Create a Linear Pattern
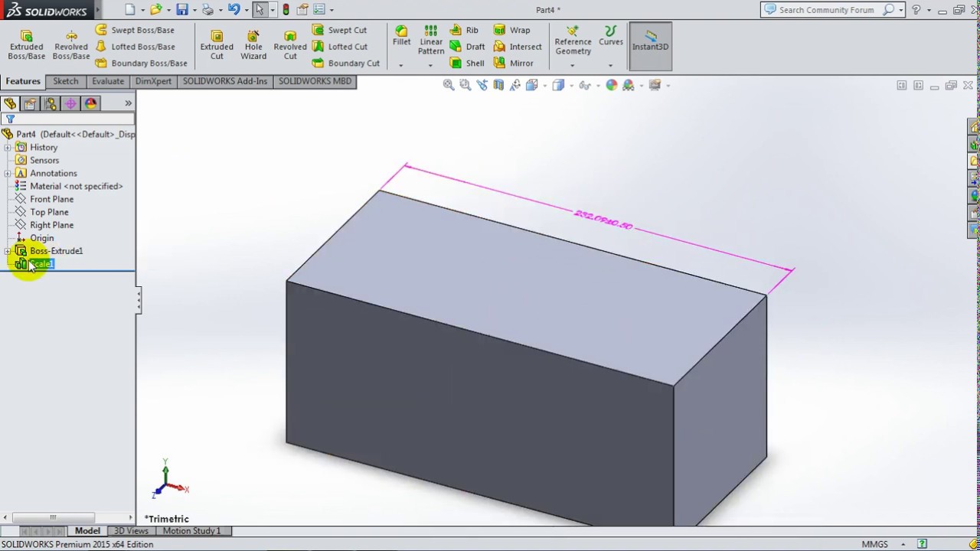Image resolution: width=980 pixels, height=551 pixels. click(431, 40)
